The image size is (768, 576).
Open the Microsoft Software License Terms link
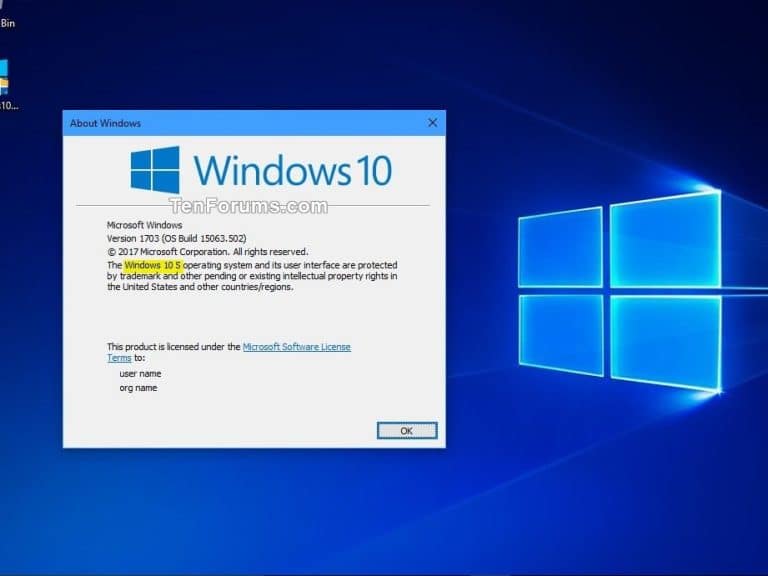(296, 347)
